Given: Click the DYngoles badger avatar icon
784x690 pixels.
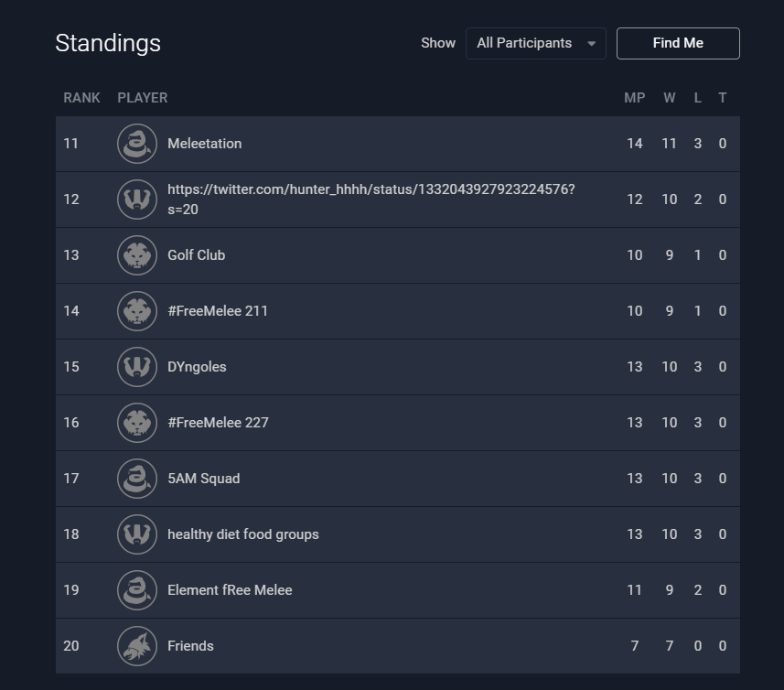Looking at the screenshot, I should pos(137,367).
